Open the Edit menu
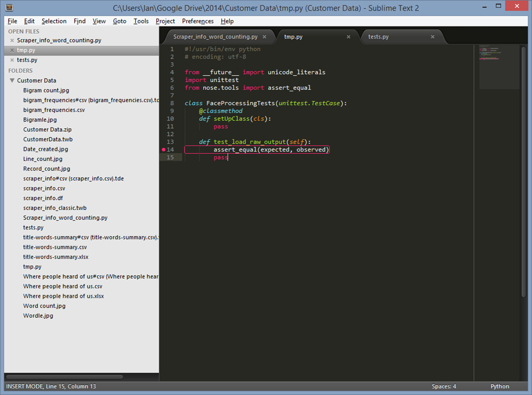Viewport: 532px width, 395px height. pos(29,21)
